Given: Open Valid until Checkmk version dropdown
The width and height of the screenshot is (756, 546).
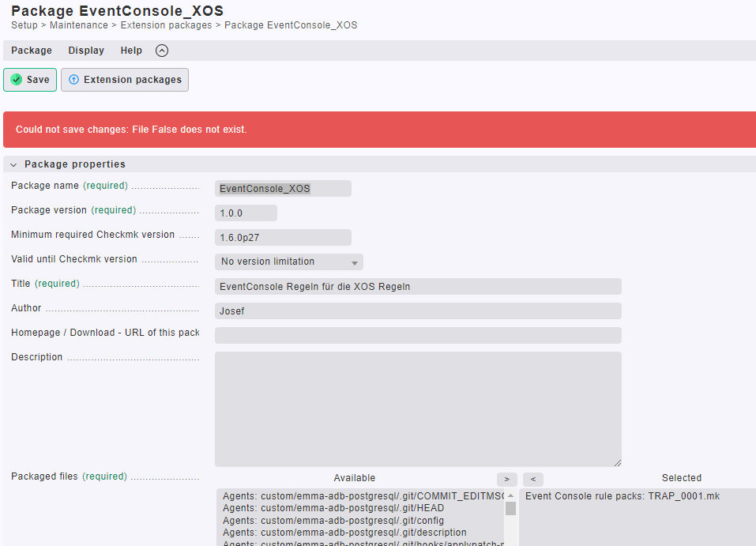Looking at the screenshot, I should (288, 262).
